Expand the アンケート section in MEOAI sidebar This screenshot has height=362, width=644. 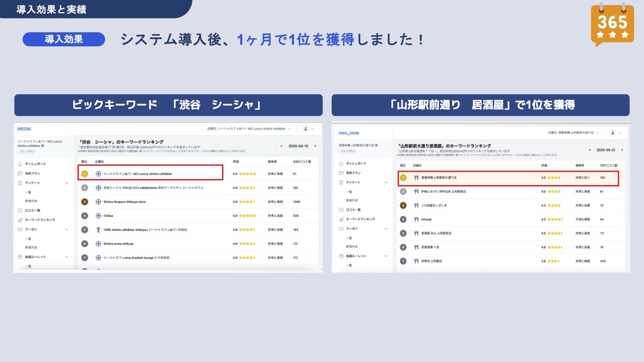point(67,183)
